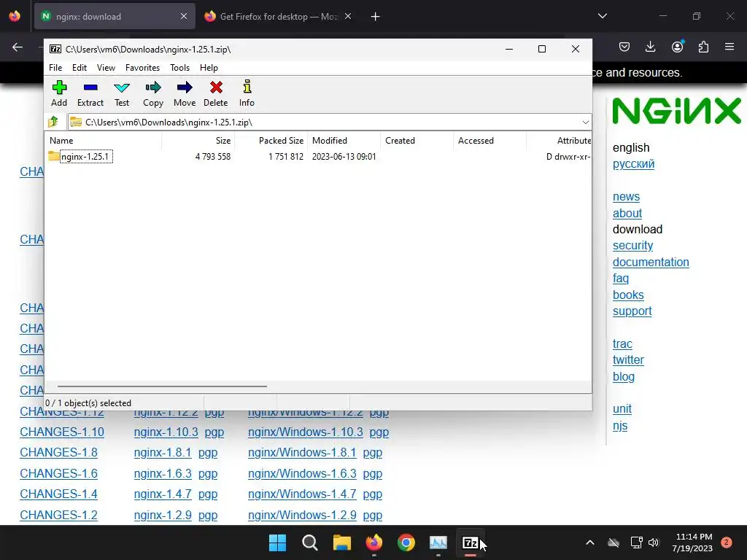
Task: Click the red Delete icon
Action: pyautogui.click(x=216, y=93)
